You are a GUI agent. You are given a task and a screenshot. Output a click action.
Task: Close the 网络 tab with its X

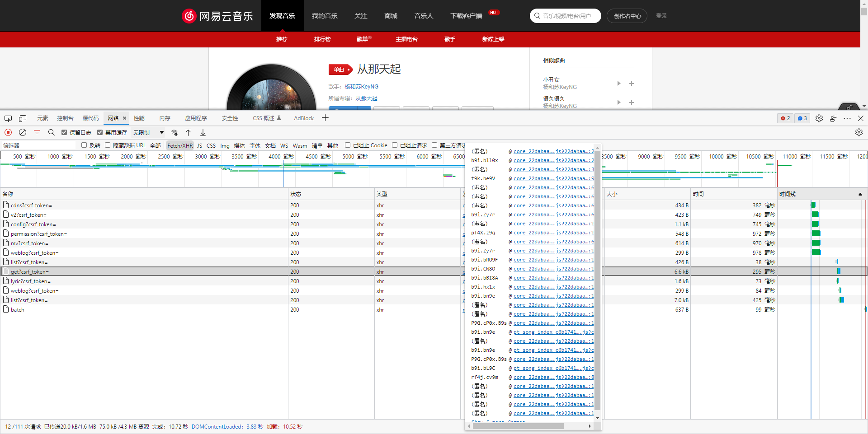124,118
